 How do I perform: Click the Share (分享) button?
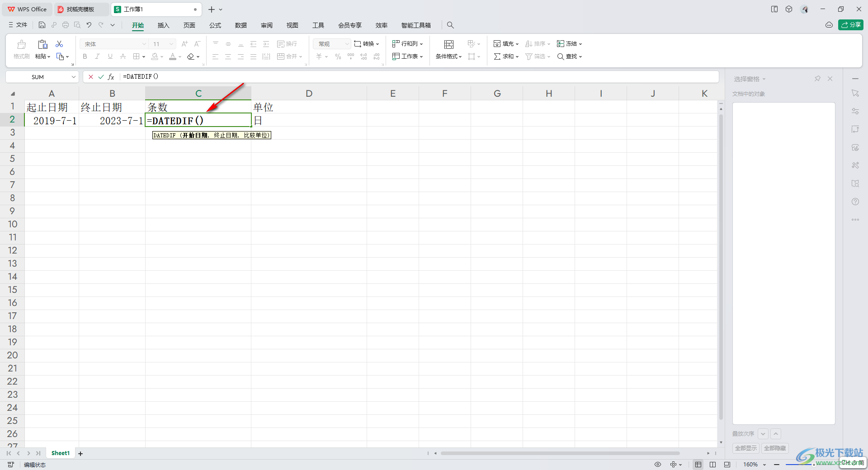pos(851,25)
